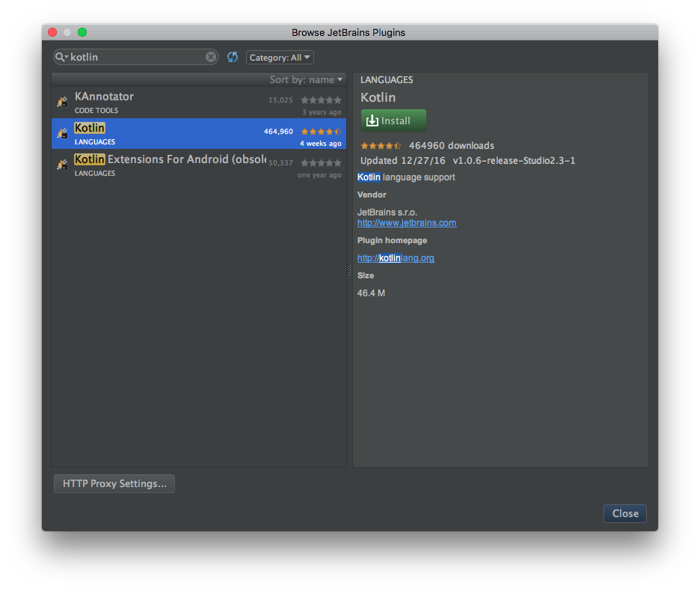Viewport: 700px width, 591px height.
Task: Select the KAnnotator plugin entry
Action: [199, 102]
